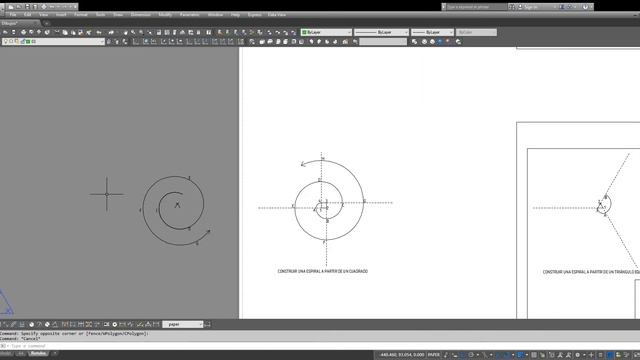
Task: Switch to the Dibujo1 drawing tab
Action: (20, 23)
